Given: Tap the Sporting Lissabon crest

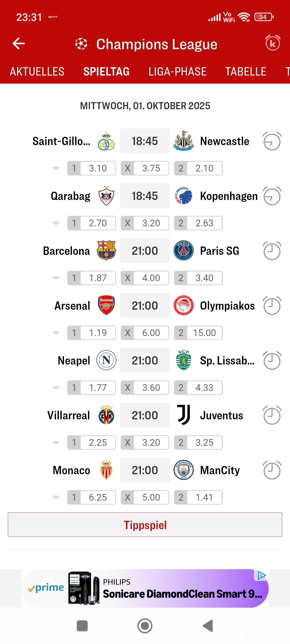Looking at the screenshot, I should click(184, 360).
